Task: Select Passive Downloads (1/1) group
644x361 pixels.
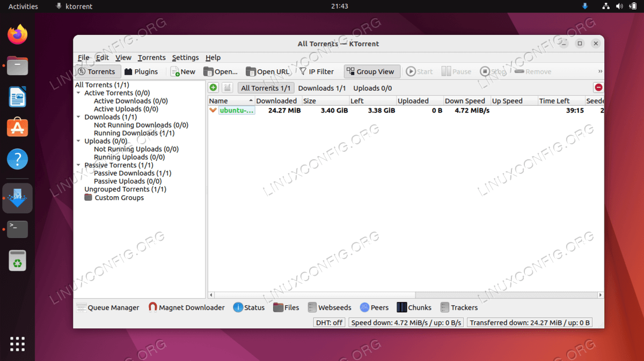Action: 133,173
